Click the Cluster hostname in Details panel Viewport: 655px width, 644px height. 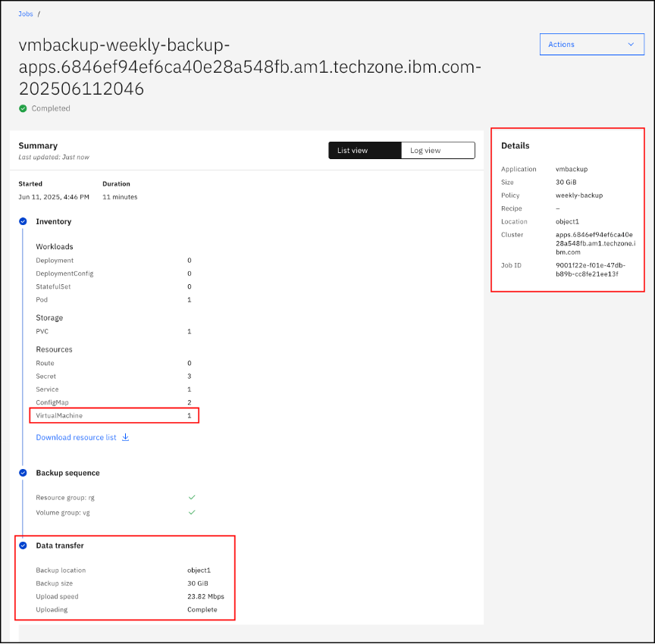pos(595,243)
